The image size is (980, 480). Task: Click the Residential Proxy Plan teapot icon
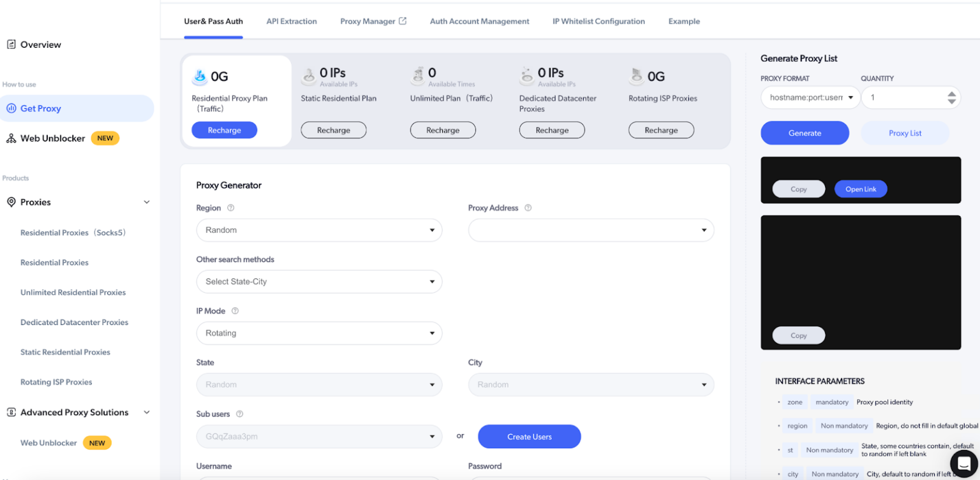point(201,75)
